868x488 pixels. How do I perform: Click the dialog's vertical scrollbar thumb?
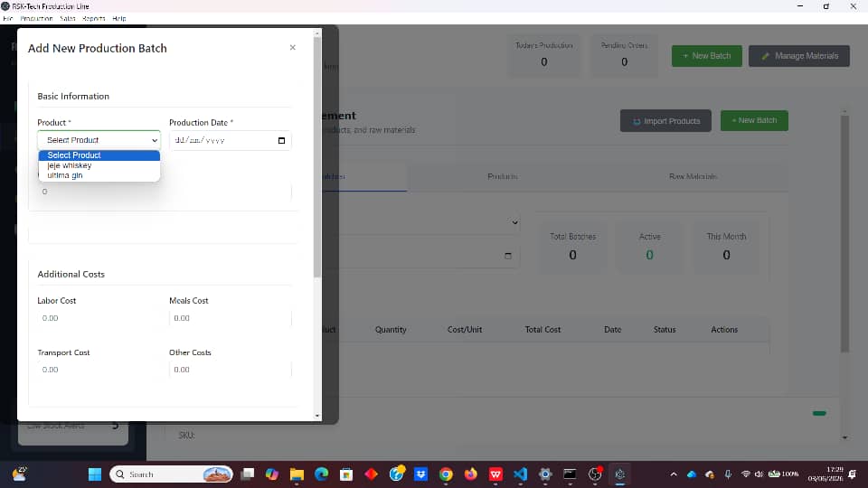coord(317,157)
